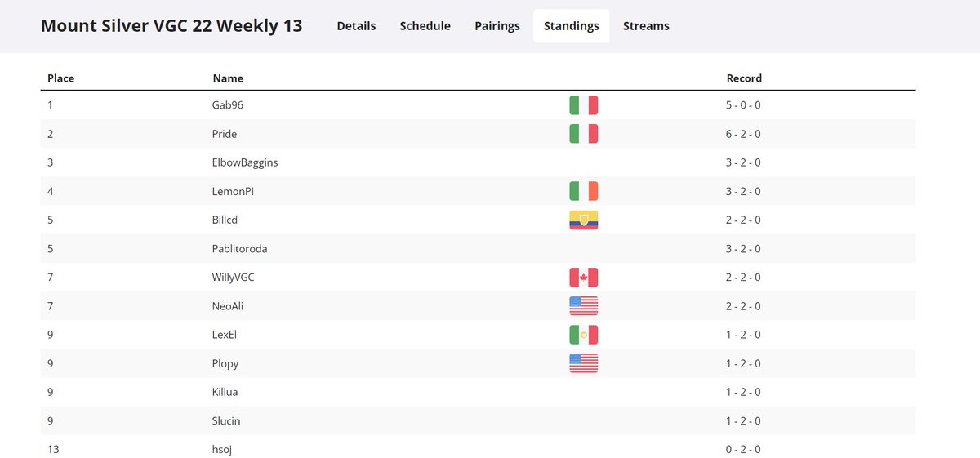Select the Standings tab
This screenshot has height=458, width=980.
point(572,26)
